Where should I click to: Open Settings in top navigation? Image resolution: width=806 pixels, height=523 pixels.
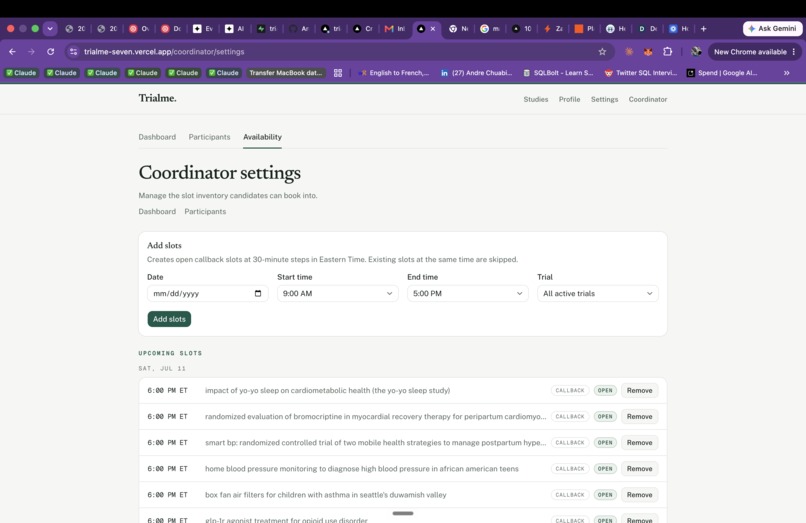[604, 99]
